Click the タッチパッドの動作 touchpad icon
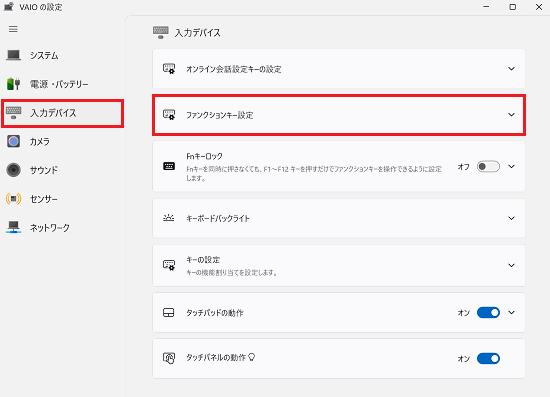Screen dimensions: 550x397 169,312
